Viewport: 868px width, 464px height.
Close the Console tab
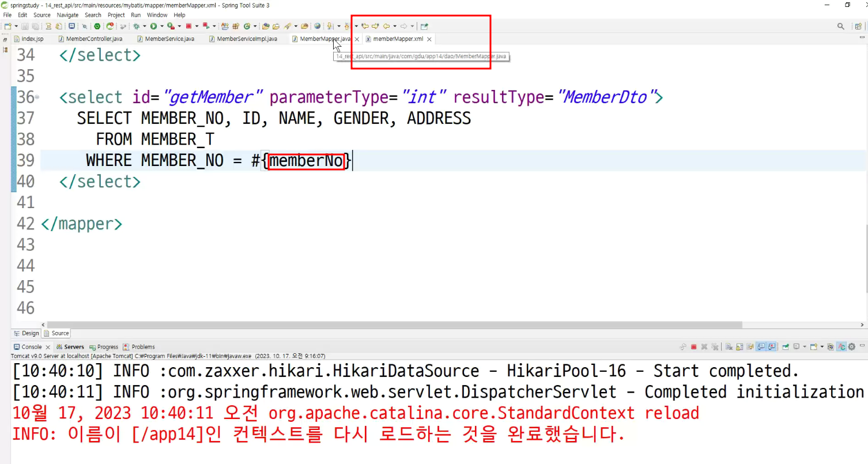pos(48,347)
